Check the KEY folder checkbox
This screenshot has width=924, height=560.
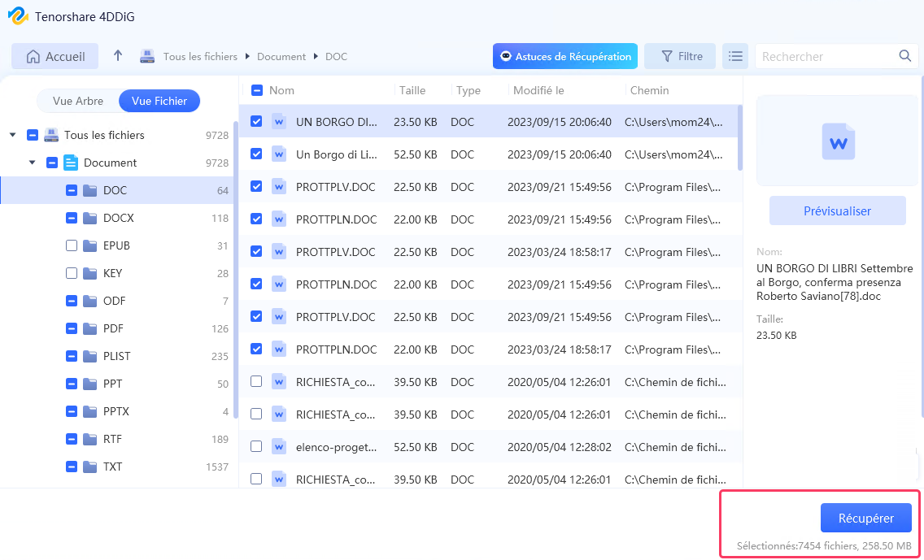[x=71, y=272]
